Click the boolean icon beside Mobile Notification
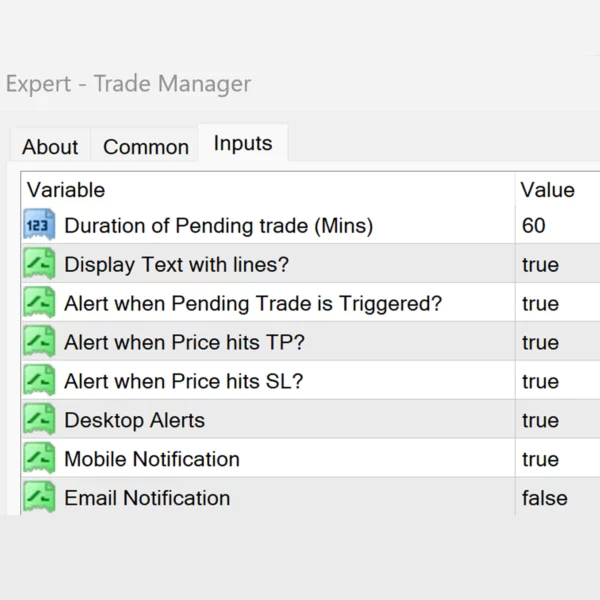This screenshot has height=600, width=600. [x=39, y=459]
